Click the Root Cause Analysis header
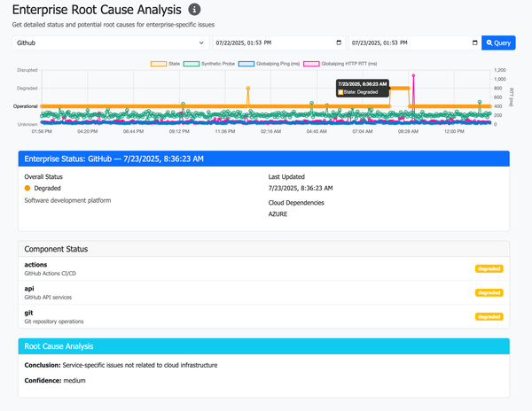This screenshot has height=411, width=532. pyautogui.click(x=263, y=346)
